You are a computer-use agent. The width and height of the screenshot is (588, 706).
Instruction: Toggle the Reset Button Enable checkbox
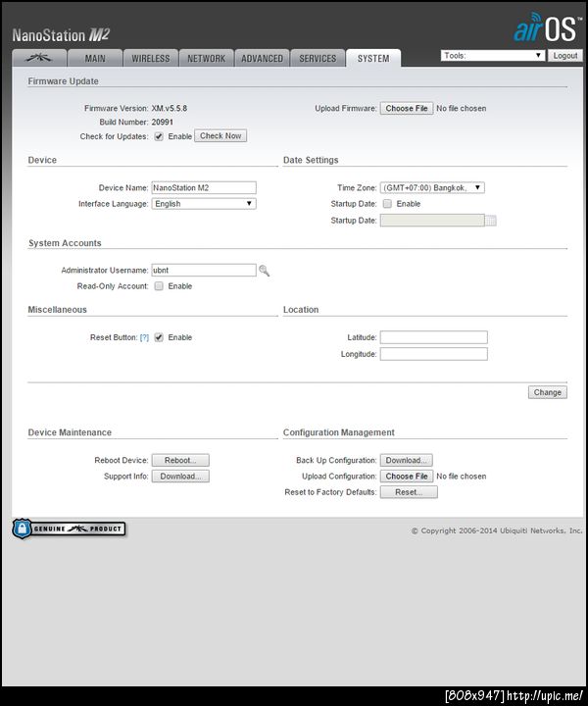pos(159,337)
